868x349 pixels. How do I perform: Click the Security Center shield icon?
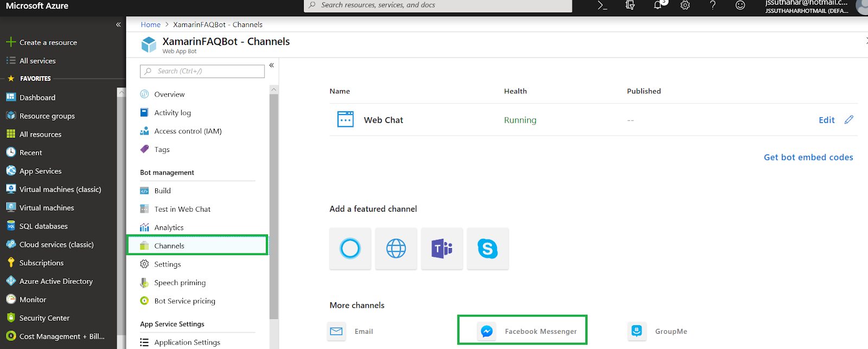tap(11, 318)
